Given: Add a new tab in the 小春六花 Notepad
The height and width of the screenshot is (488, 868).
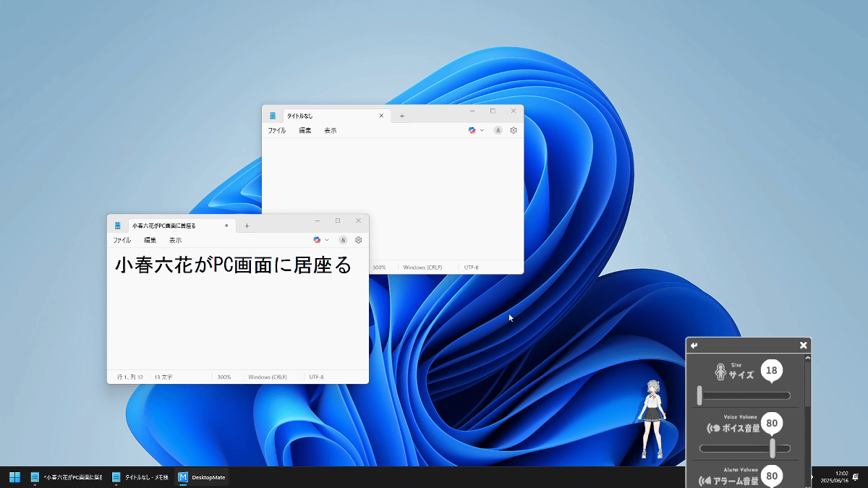Looking at the screenshot, I should (x=247, y=226).
